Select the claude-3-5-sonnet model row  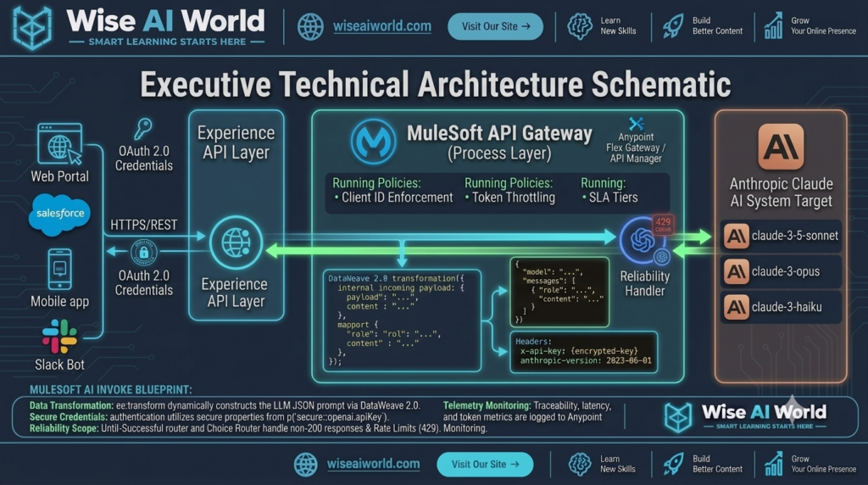click(x=781, y=236)
